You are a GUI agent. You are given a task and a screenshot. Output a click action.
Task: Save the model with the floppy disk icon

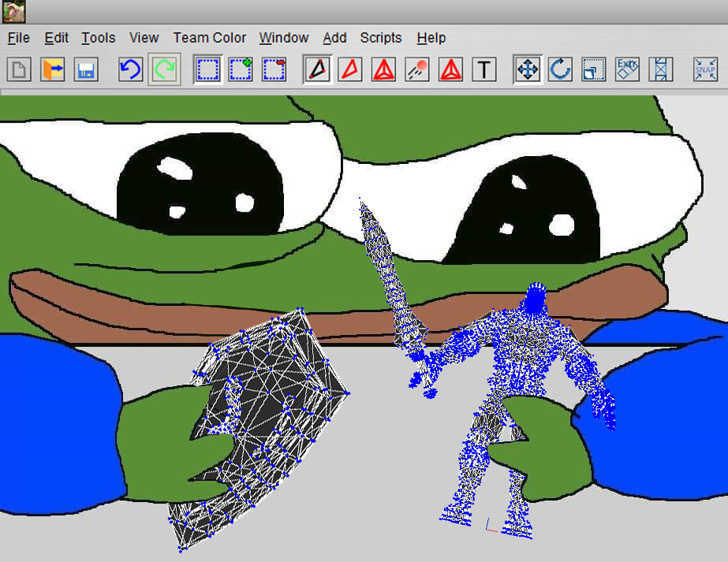(86, 69)
